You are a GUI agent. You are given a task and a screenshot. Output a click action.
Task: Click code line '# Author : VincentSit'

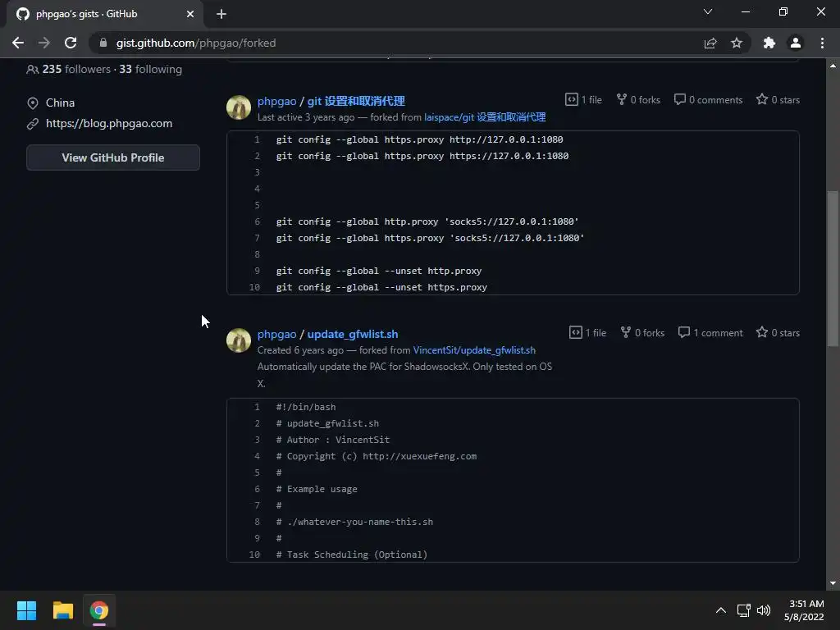pyautogui.click(x=333, y=440)
